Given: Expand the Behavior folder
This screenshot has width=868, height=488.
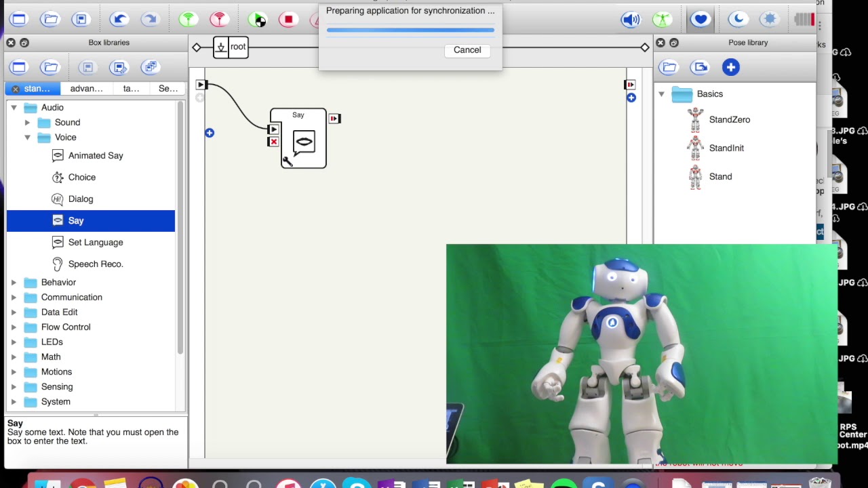Looking at the screenshot, I should pyautogui.click(x=14, y=283).
